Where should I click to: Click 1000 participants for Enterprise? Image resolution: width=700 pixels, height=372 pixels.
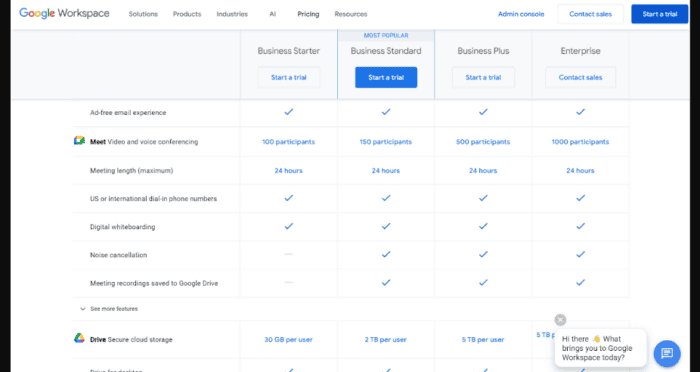point(580,142)
